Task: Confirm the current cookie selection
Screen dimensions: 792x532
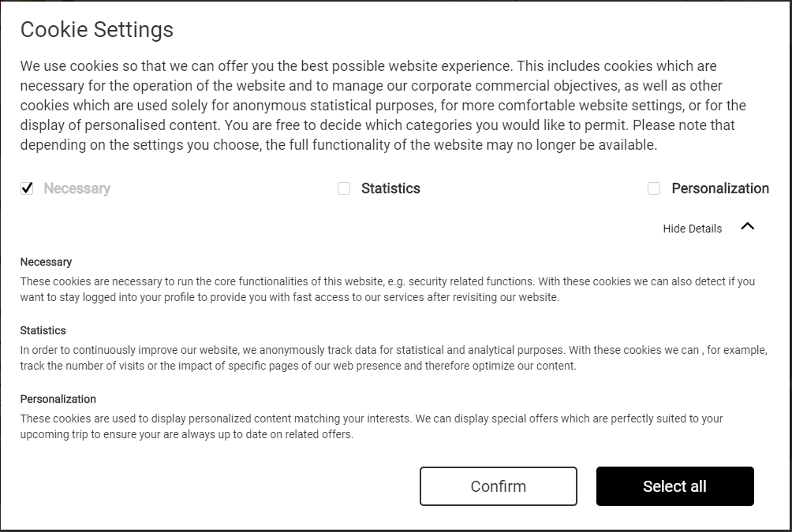Action: pos(498,486)
